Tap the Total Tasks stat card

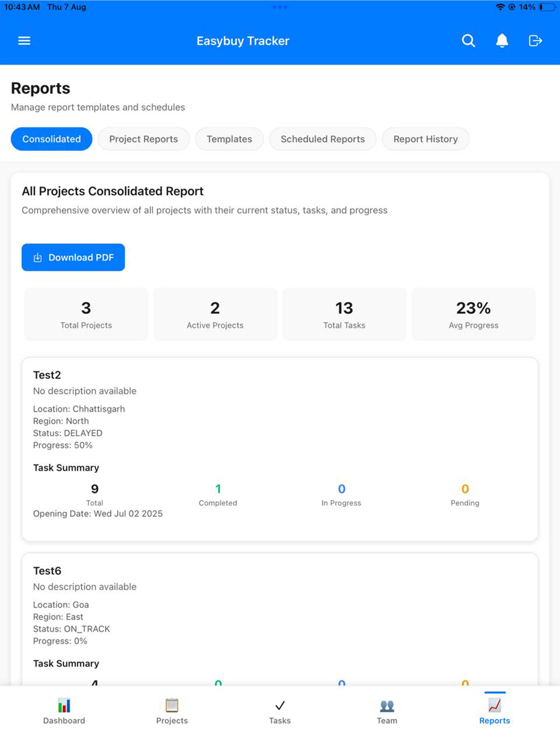[x=344, y=314]
